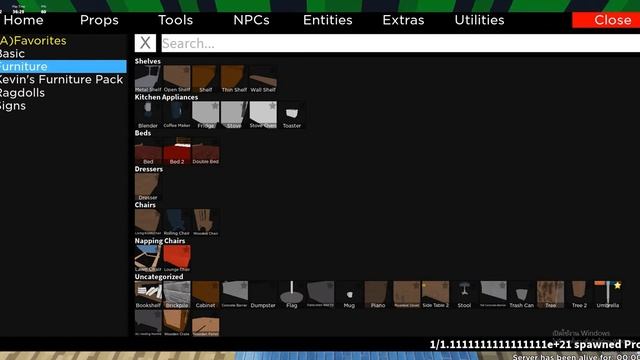
Task: Toggle favorite star on Open Shelf
Action: pyautogui.click(x=186, y=70)
